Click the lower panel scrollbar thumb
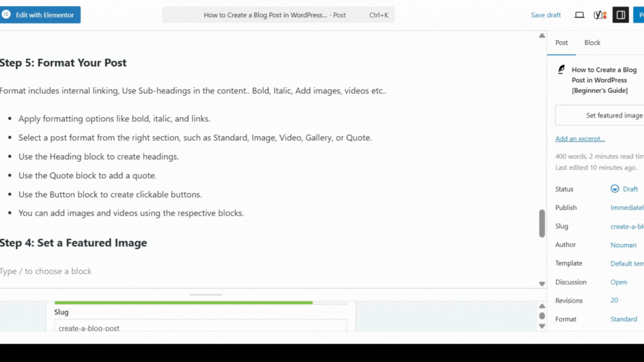 click(x=542, y=316)
